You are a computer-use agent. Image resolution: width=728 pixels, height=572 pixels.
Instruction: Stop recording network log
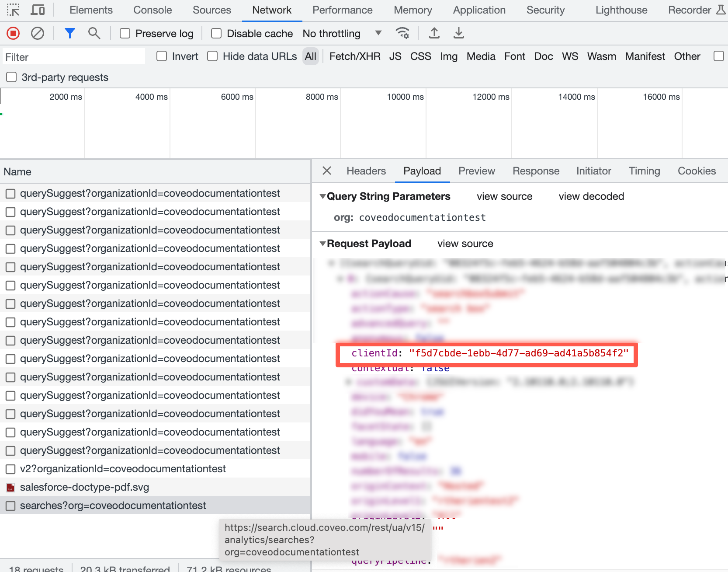click(13, 33)
